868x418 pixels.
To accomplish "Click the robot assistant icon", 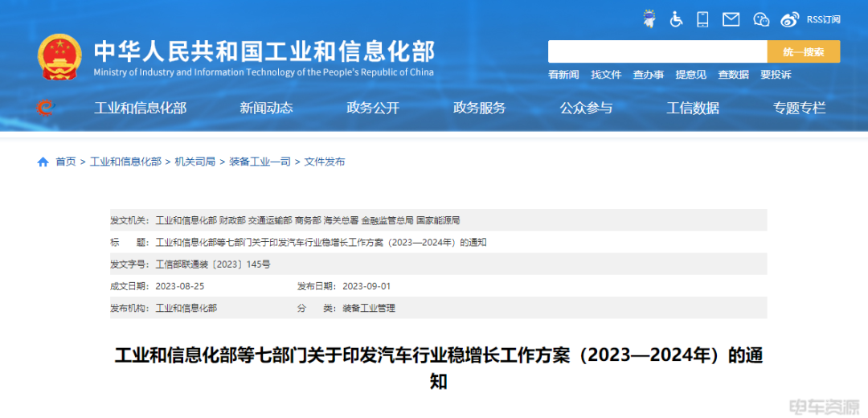I will point(649,19).
